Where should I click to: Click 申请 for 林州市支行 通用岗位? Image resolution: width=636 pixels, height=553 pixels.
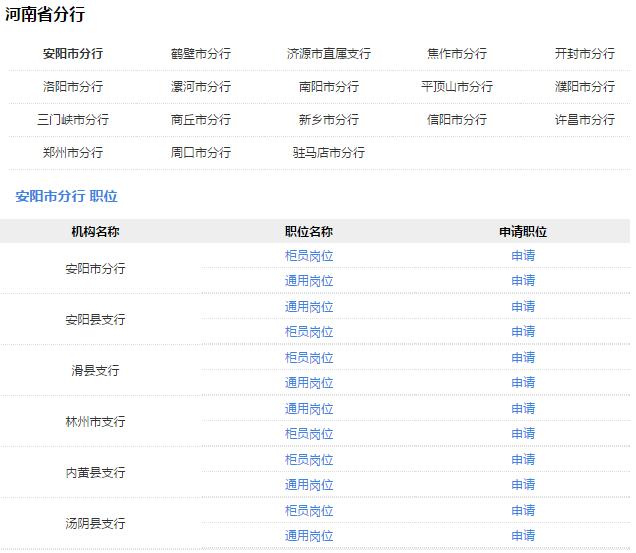coord(522,408)
